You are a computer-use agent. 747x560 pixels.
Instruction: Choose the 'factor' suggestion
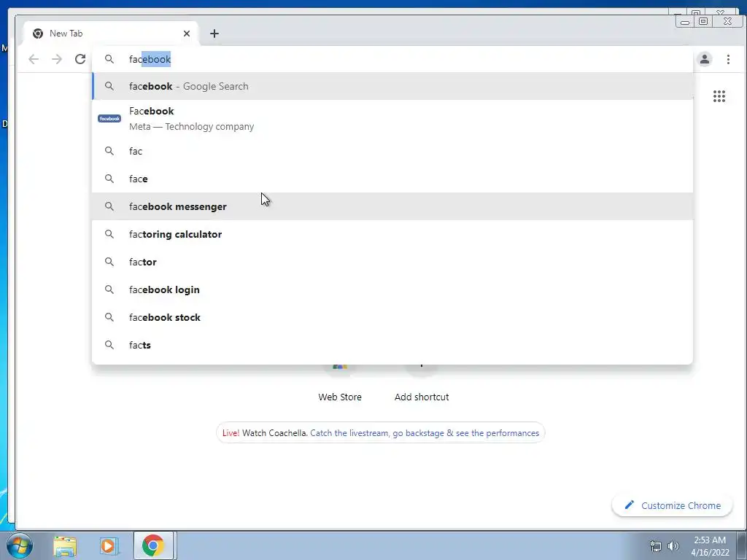tap(392, 262)
